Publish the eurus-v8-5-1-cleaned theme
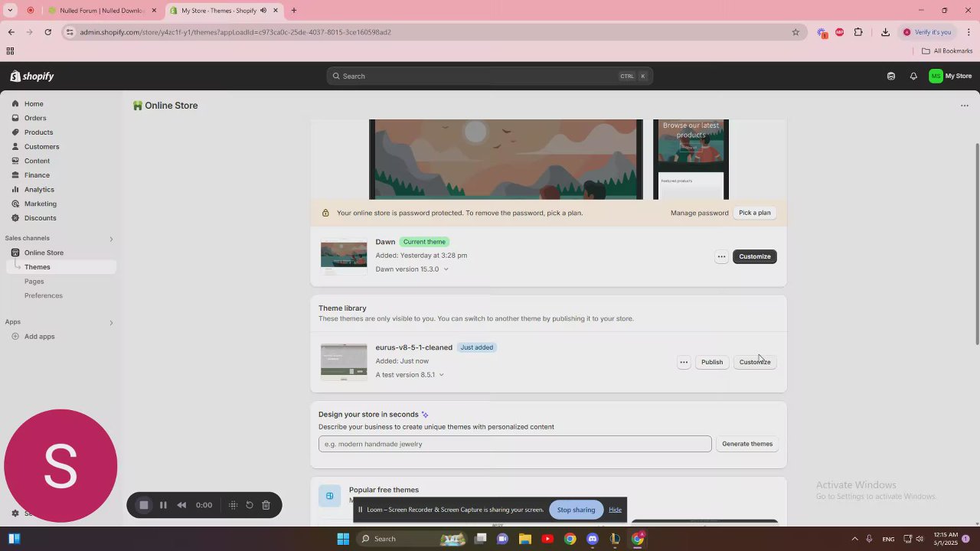980x551 pixels. pyautogui.click(x=712, y=362)
